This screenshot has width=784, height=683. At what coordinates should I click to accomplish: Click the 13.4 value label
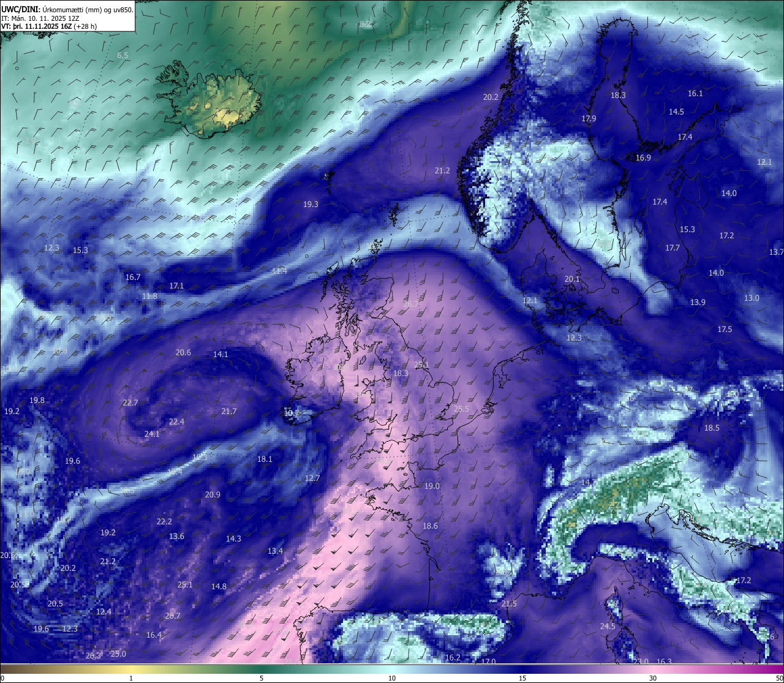coord(275,551)
